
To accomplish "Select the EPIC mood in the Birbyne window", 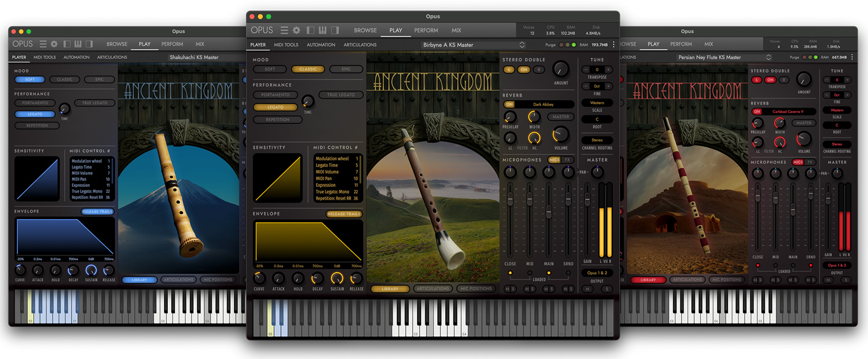I will point(346,69).
